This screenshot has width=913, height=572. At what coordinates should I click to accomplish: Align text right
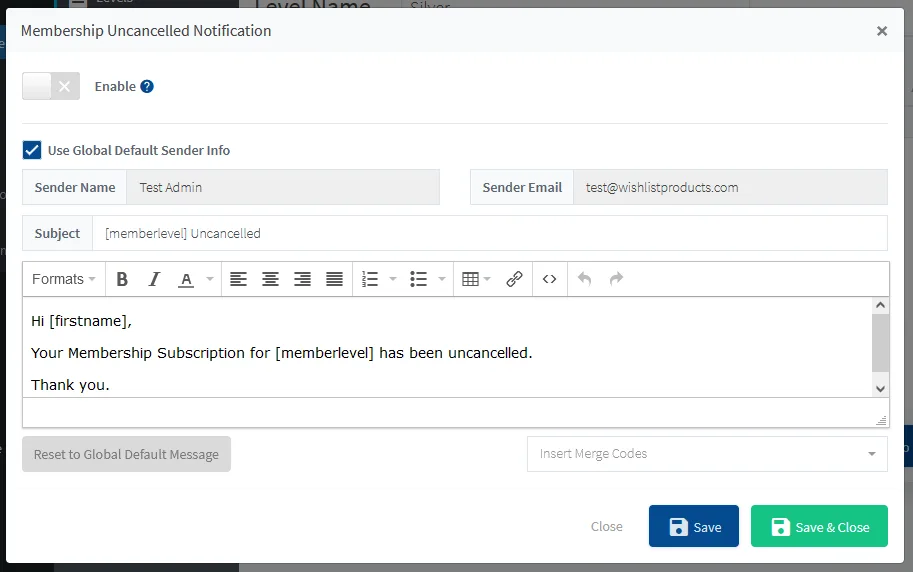coord(302,279)
